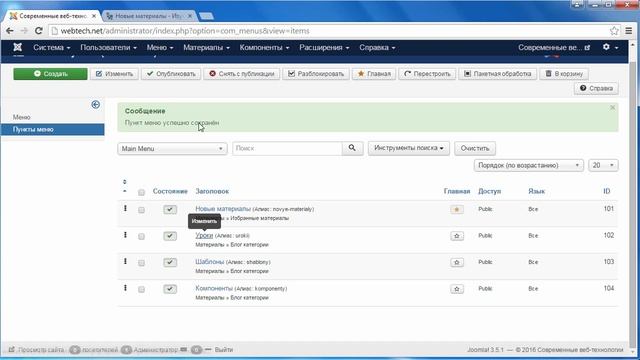
Task: Close the success message with X
Action: (612, 107)
